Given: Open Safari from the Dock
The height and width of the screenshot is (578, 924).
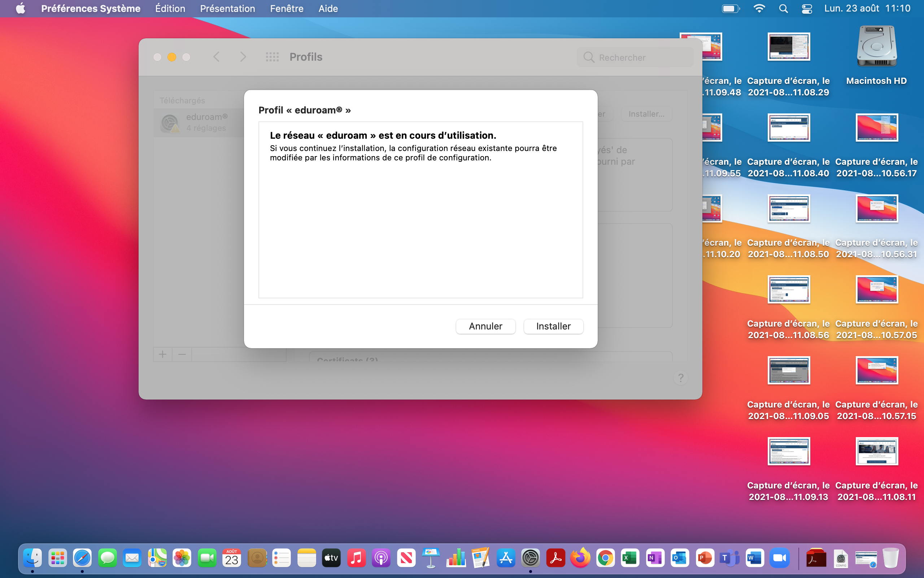Looking at the screenshot, I should click(x=82, y=558).
